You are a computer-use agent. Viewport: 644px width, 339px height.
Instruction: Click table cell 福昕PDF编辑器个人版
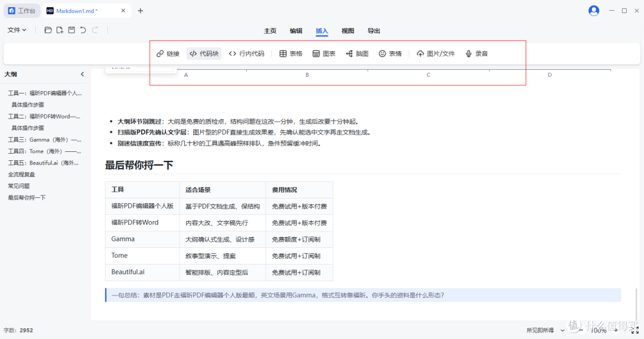(x=142, y=206)
